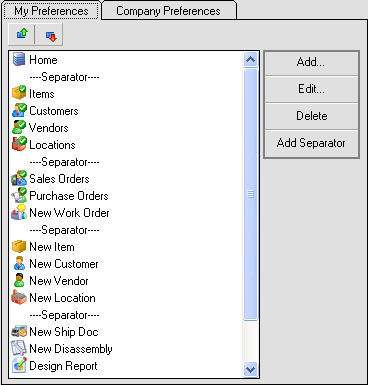The height and width of the screenshot is (385, 368).
Task: Click the Add... button
Action: (x=311, y=63)
